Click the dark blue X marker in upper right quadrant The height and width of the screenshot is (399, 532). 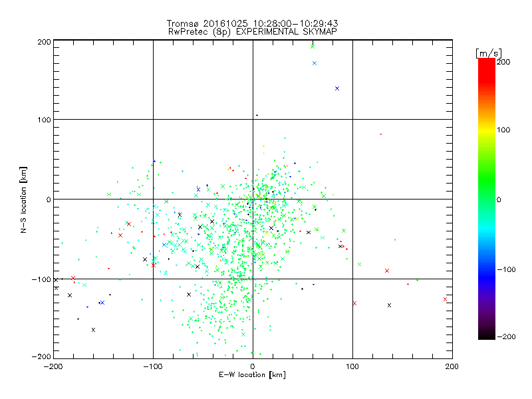click(337, 88)
